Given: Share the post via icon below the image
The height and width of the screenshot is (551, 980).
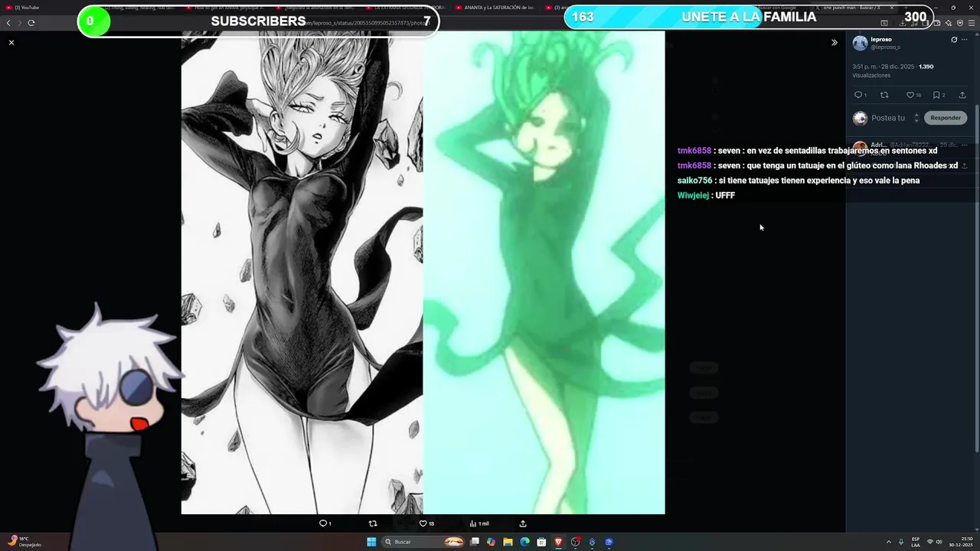Looking at the screenshot, I should [523, 523].
